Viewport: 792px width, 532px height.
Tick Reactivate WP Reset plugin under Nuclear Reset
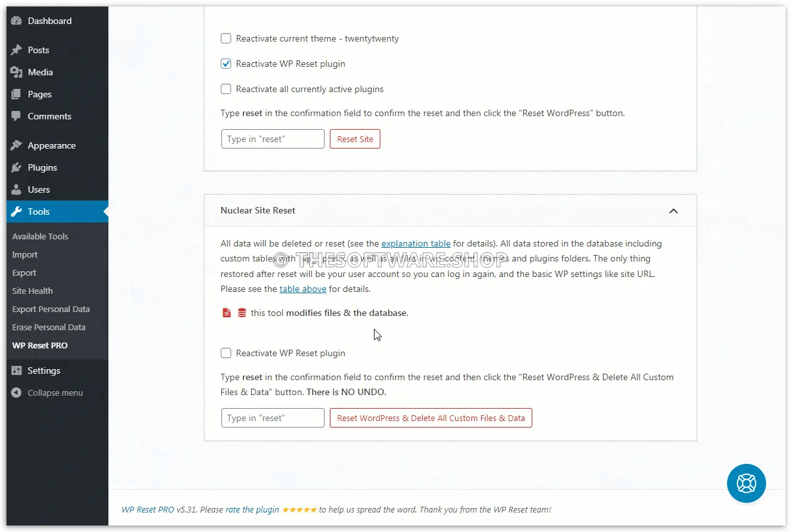pyautogui.click(x=226, y=353)
